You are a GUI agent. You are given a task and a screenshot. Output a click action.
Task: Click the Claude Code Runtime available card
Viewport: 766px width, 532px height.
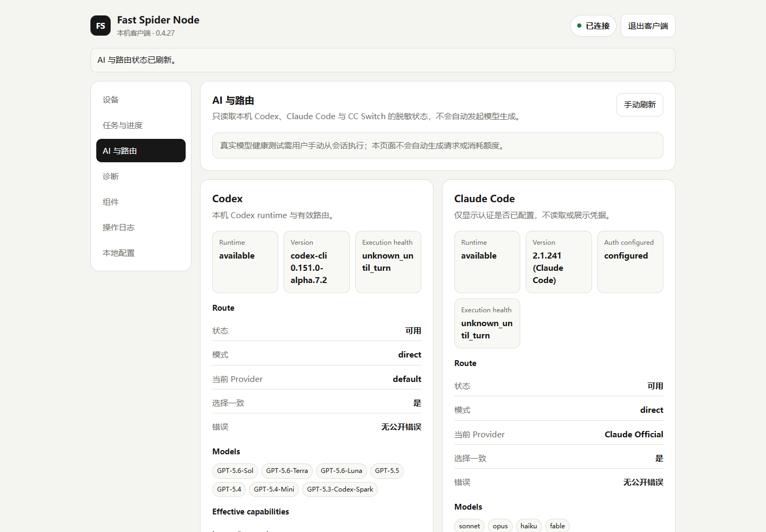(487, 262)
